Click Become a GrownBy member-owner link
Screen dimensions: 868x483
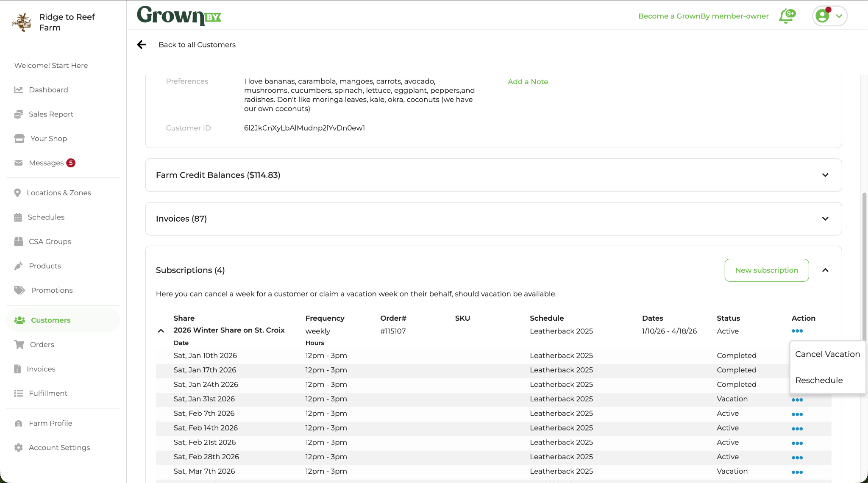[703, 16]
